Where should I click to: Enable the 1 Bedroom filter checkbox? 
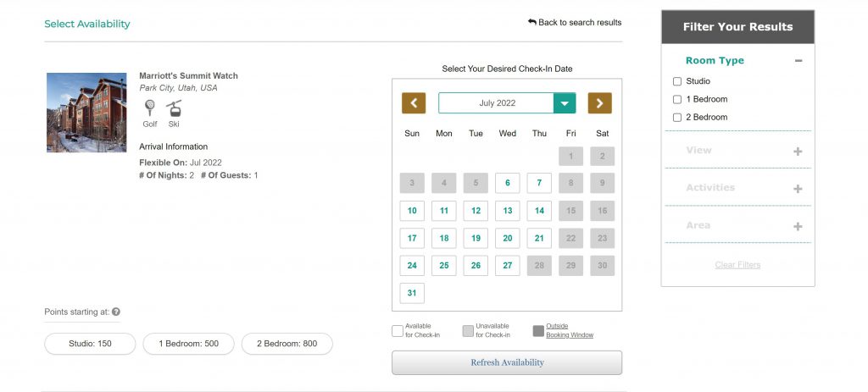point(677,99)
